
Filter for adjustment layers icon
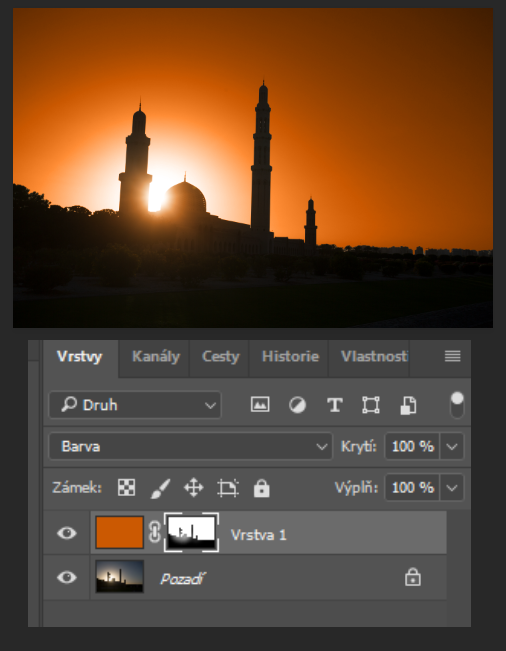(x=297, y=405)
